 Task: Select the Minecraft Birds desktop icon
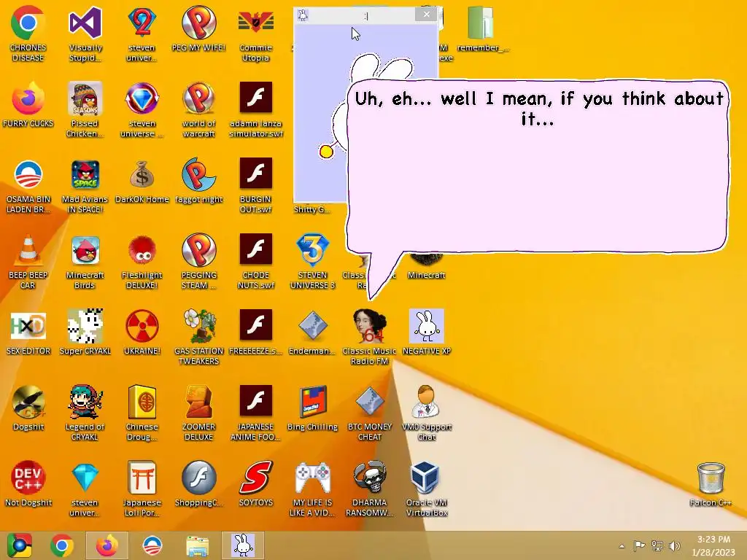[85, 251]
